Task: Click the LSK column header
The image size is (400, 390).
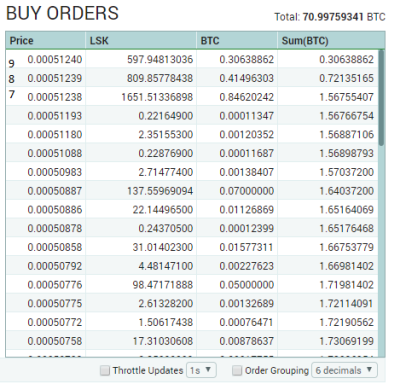Action: pos(141,41)
